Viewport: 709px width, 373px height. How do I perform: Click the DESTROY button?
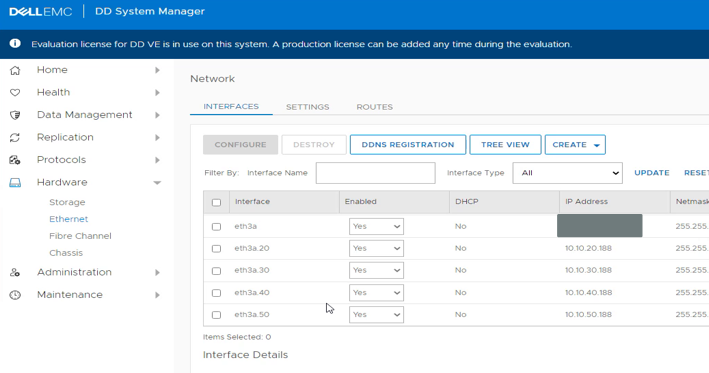(314, 145)
